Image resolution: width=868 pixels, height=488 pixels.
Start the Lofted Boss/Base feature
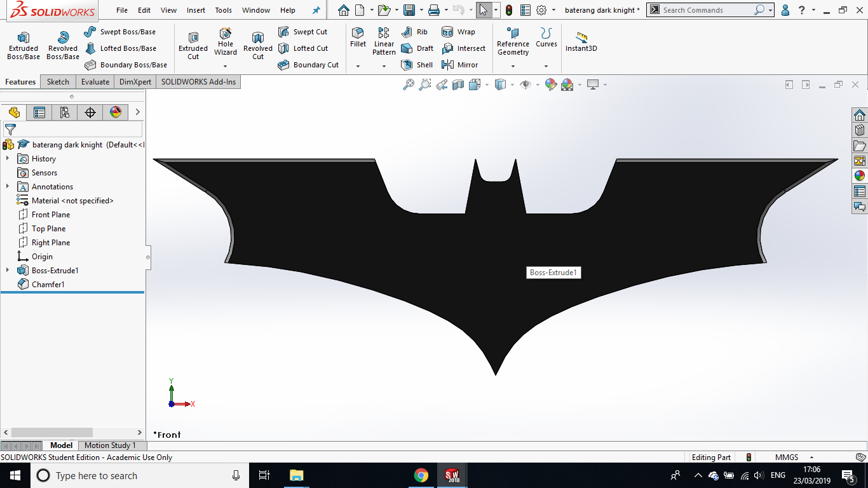point(120,48)
